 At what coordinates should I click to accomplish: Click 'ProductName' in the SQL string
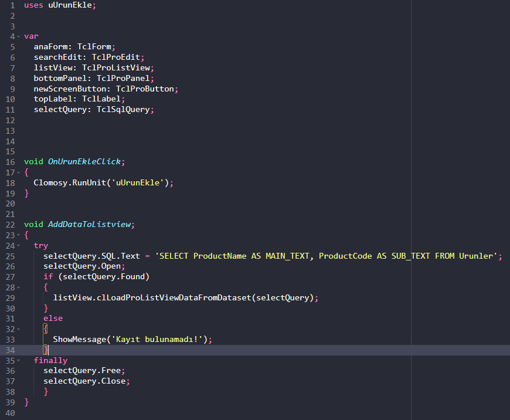(x=220, y=256)
